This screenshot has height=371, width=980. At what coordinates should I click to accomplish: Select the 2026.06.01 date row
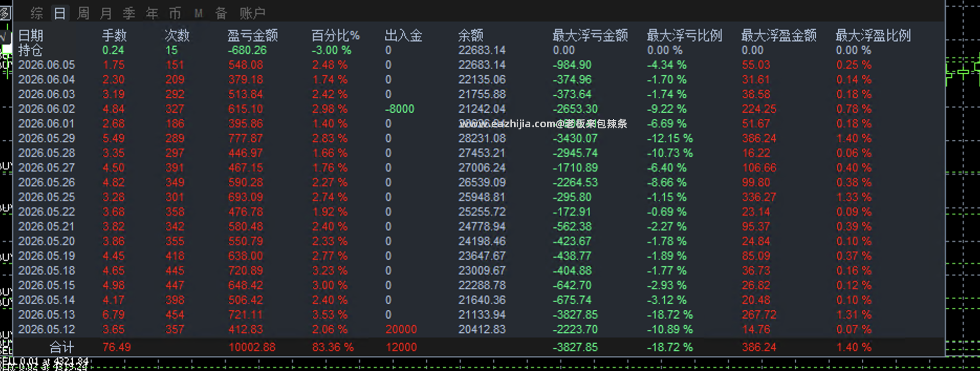tap(47, 124)
